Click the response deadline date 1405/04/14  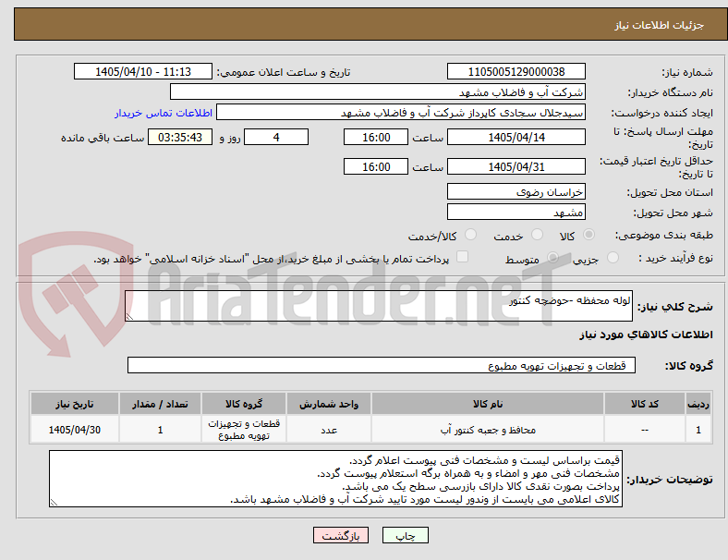516,138
